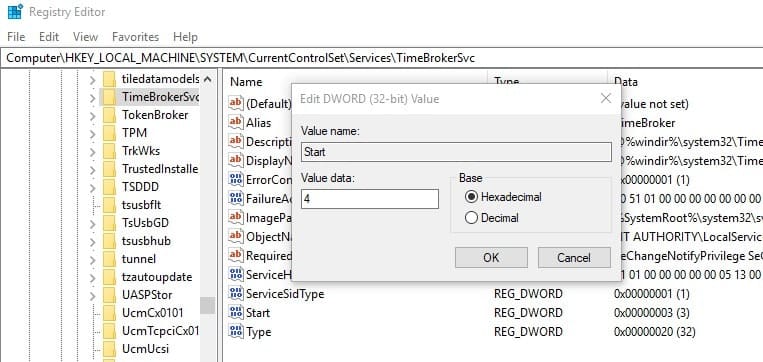Click the TSDDD folder icon
The height and width of the screenshot is (362, 763).
[109, 187]
